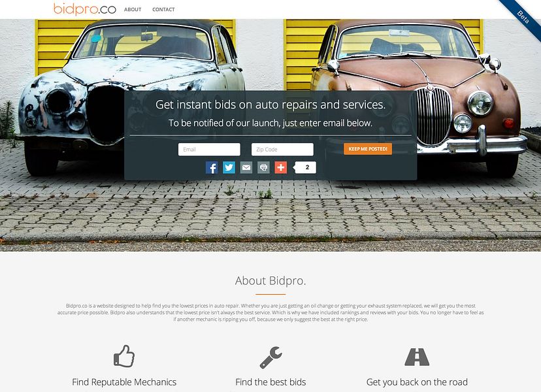Open more sharing options plus icon
Image resolution: width=541 pixels, height=392 pixels.
click(x=280, y=168)
